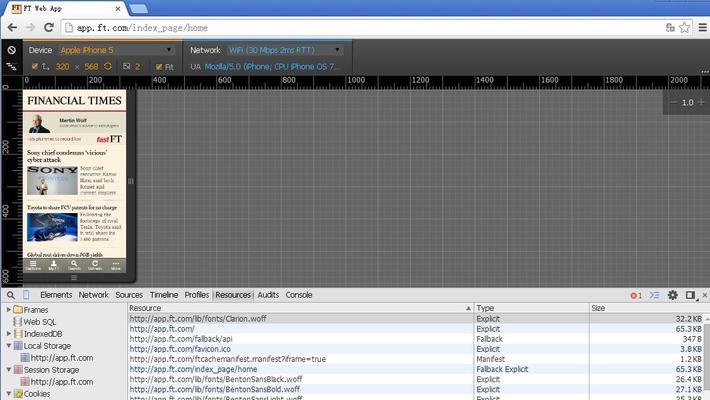Click More dots in FT app bar

click(116, 265)
